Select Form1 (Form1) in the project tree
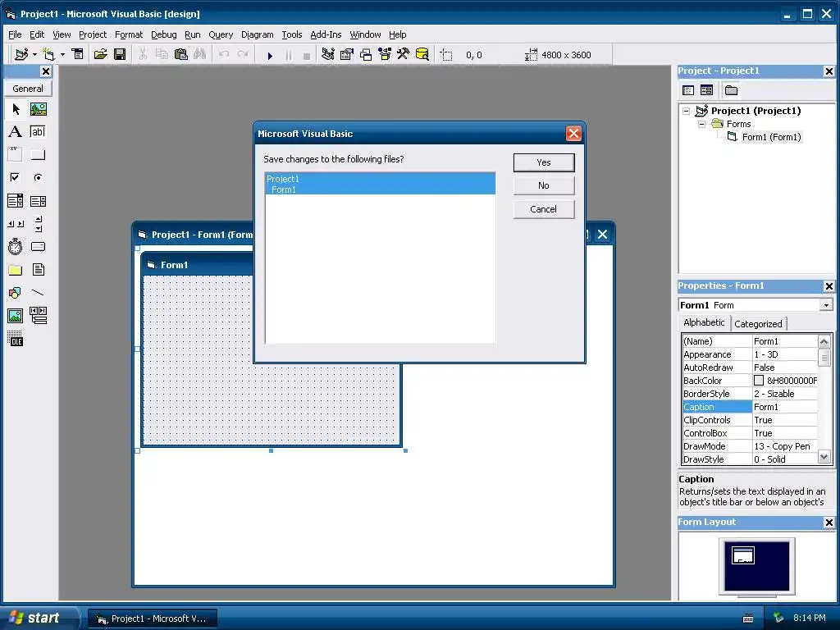The height and width of the screenshot is (630, 840). click(x=771, y=137)
